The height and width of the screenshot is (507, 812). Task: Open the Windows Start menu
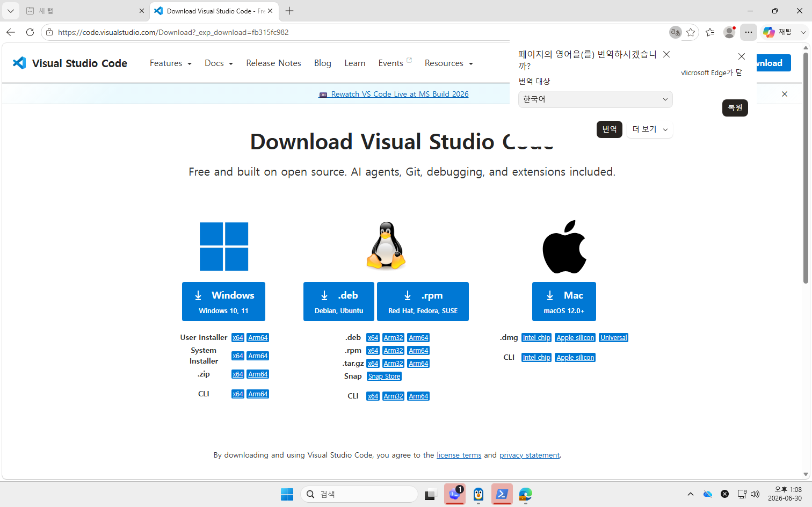[x=287, y=494]
